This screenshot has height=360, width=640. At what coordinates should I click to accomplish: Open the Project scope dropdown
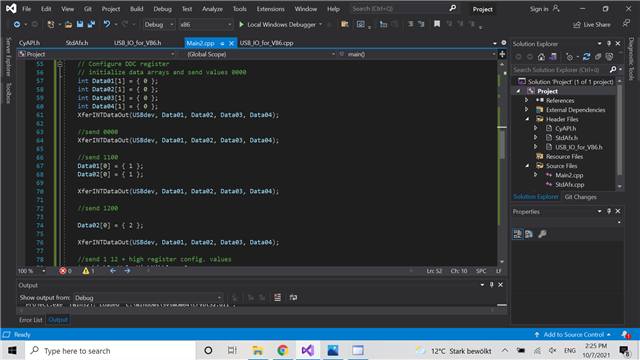[96, 54]
